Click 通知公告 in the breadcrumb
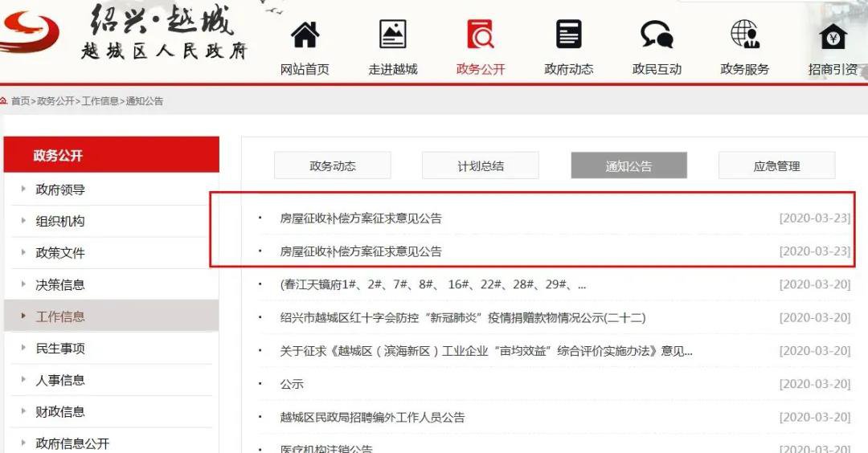Screen dimensions: 868x453 tap(145, 100)
